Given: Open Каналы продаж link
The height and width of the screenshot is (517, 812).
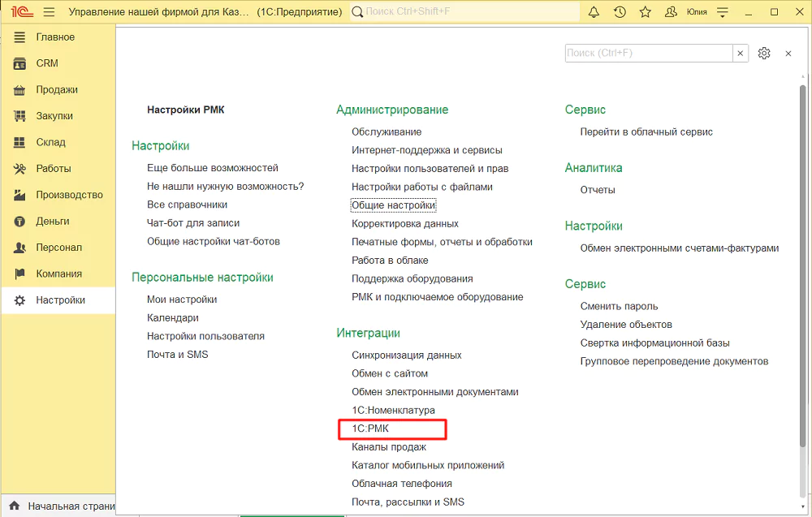Looking at the screenshot, I should [389, 447].
